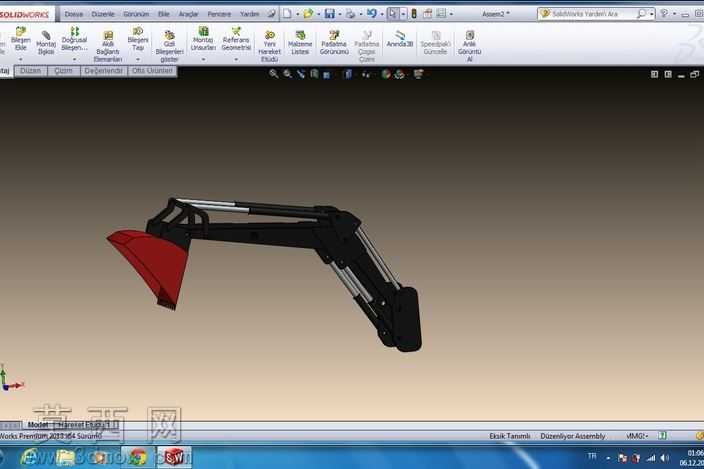Open the Düzenle menu

pos(103,14)
